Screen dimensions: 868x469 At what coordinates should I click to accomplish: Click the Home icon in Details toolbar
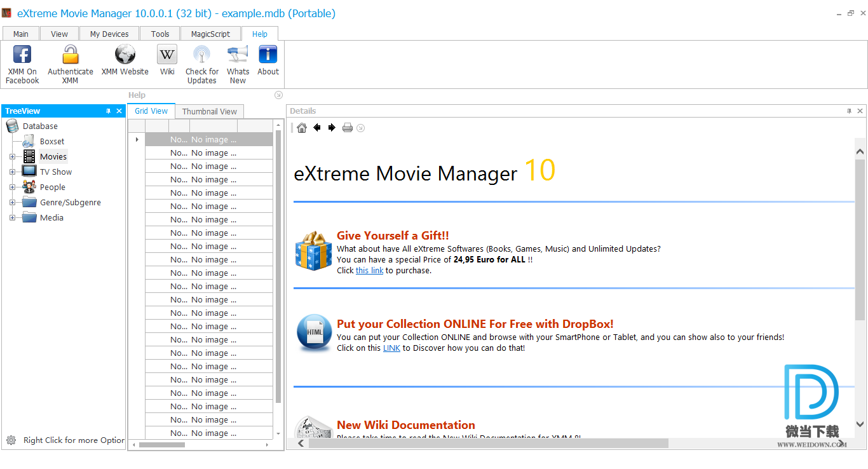point(302,128)
